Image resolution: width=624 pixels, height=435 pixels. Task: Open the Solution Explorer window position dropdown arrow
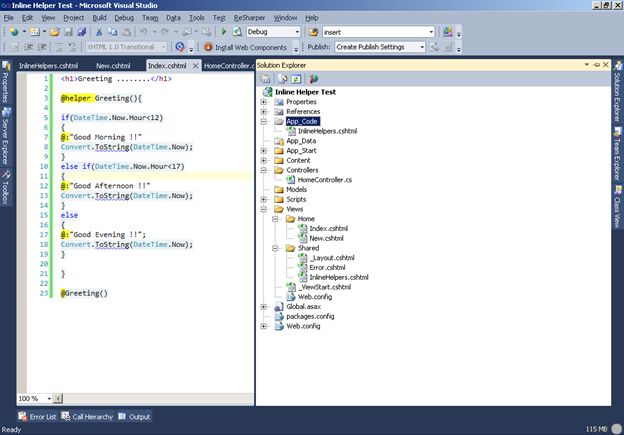(587, 64)
